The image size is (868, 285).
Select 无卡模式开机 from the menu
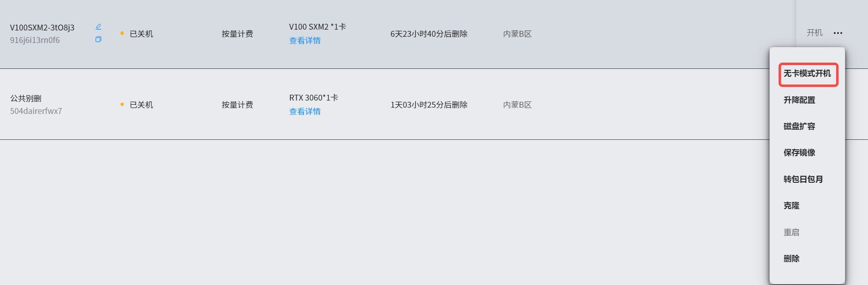pos(807,74)
